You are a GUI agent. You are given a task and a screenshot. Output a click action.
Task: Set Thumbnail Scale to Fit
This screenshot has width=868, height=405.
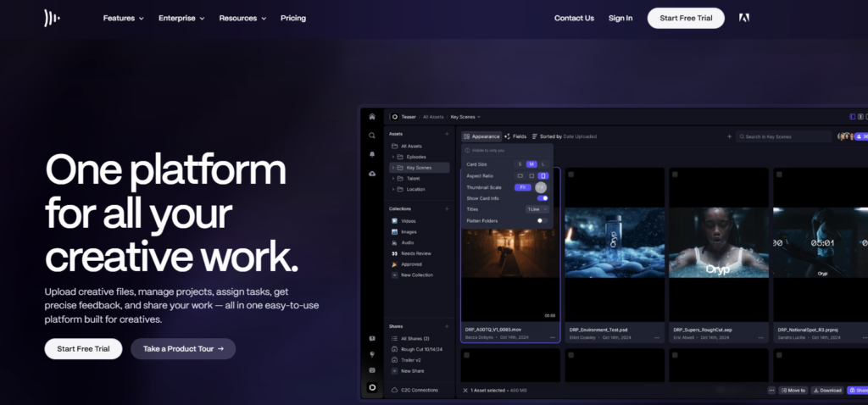522,187
